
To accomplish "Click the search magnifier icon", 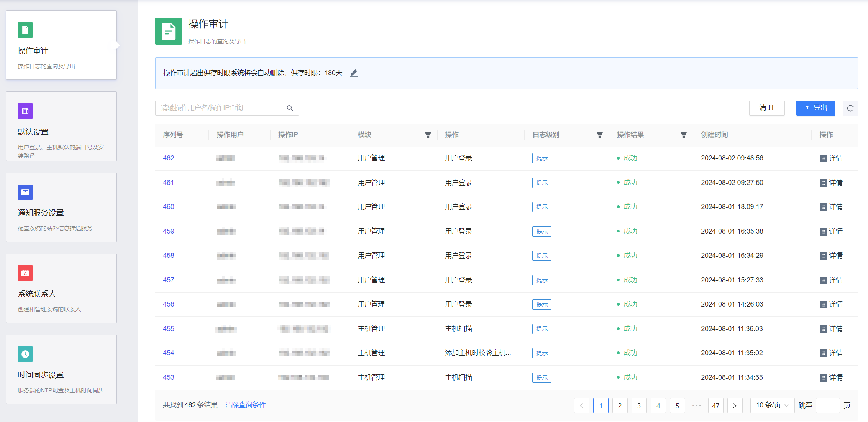I will [x=290, y=108].
